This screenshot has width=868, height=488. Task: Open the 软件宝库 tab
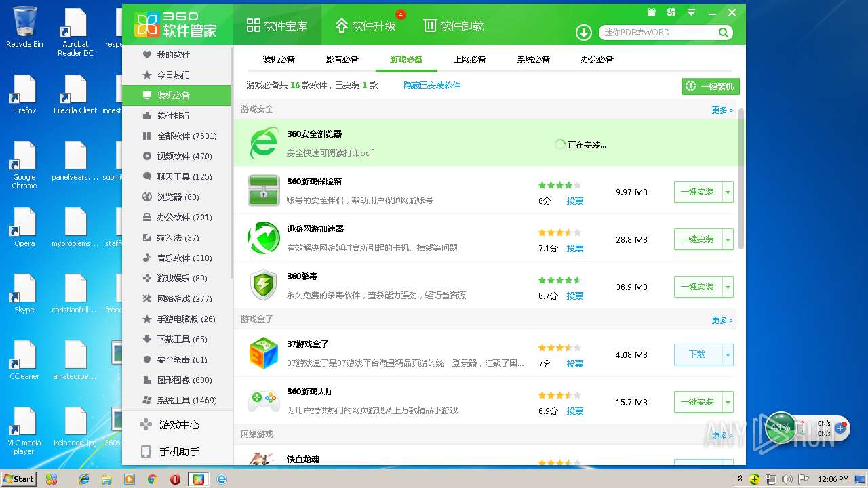point(277,26)
